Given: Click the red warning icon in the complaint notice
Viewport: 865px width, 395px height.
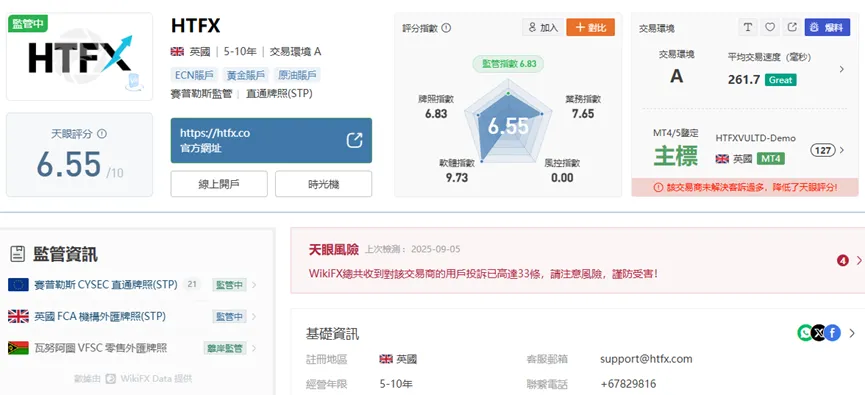Looking at the screenshot, I should click(x=658, y=188).
